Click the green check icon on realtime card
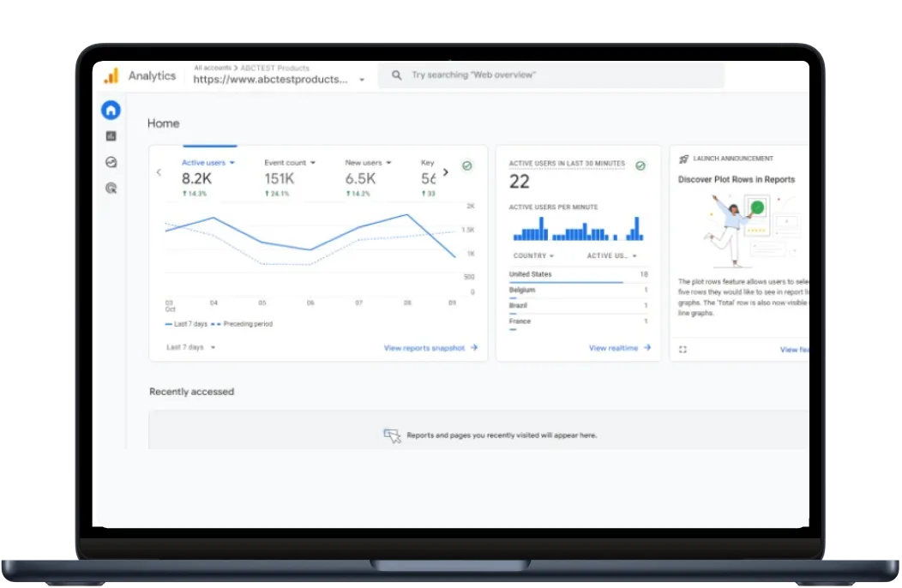The width and height of the screenshot is (902, 588). tap(640, 165)
